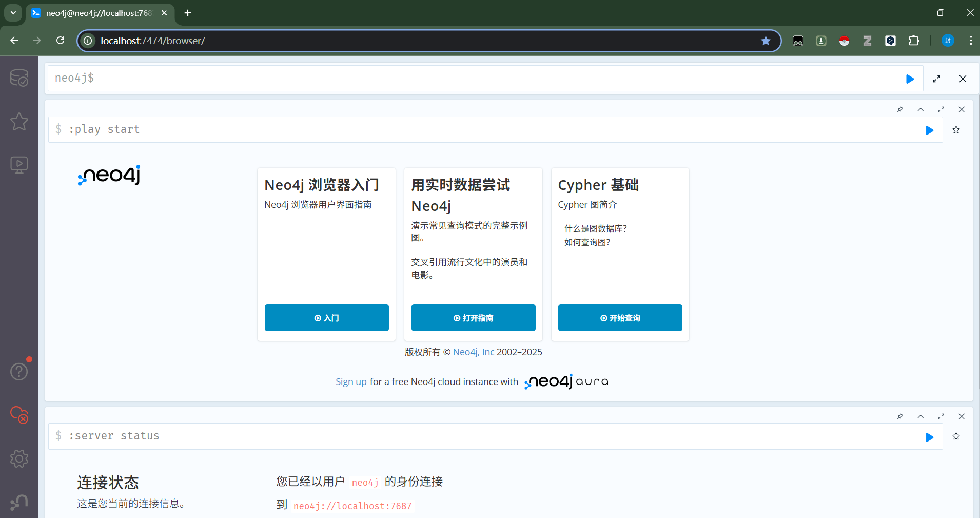Reload the browser page

coord(61,41)
